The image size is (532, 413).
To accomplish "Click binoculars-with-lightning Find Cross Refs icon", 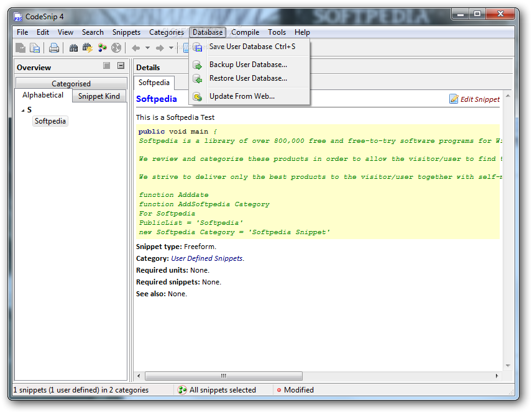I will [x=88, y=48].
